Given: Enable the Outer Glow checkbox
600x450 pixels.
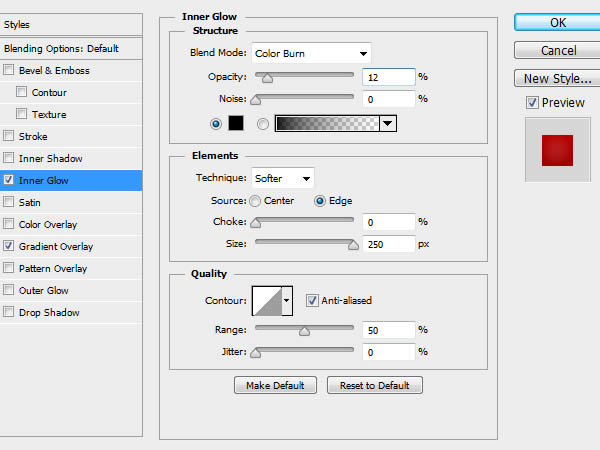Looking at the screenshot, I should (8, 290).
